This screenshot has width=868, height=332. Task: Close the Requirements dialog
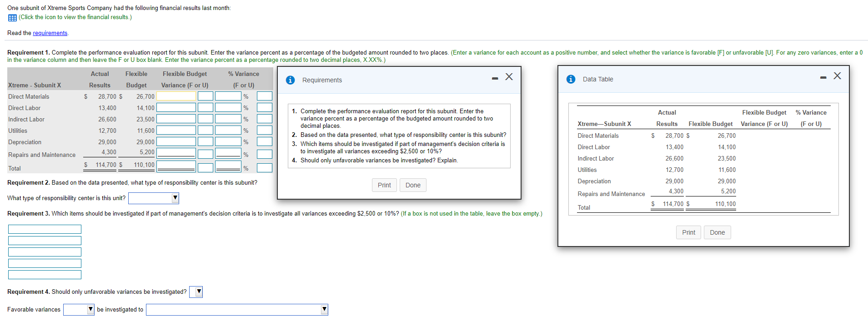pyautogui.click(x=509, y=77)
